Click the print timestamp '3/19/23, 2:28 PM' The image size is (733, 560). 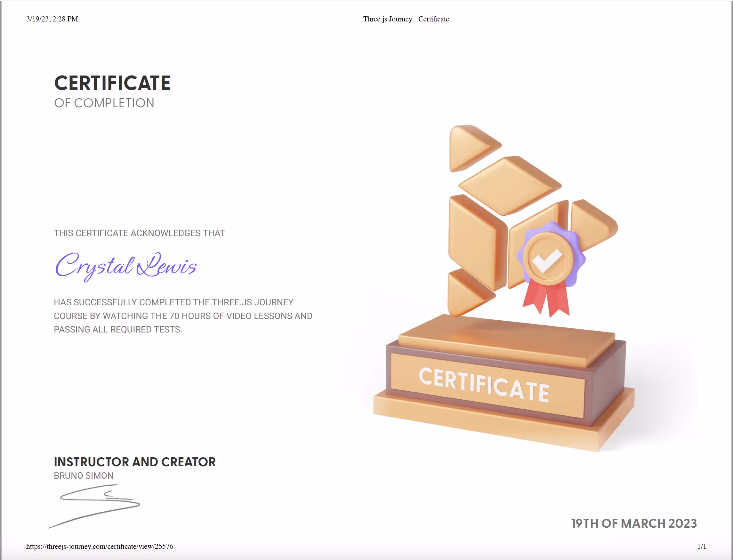tap(52, 19)
